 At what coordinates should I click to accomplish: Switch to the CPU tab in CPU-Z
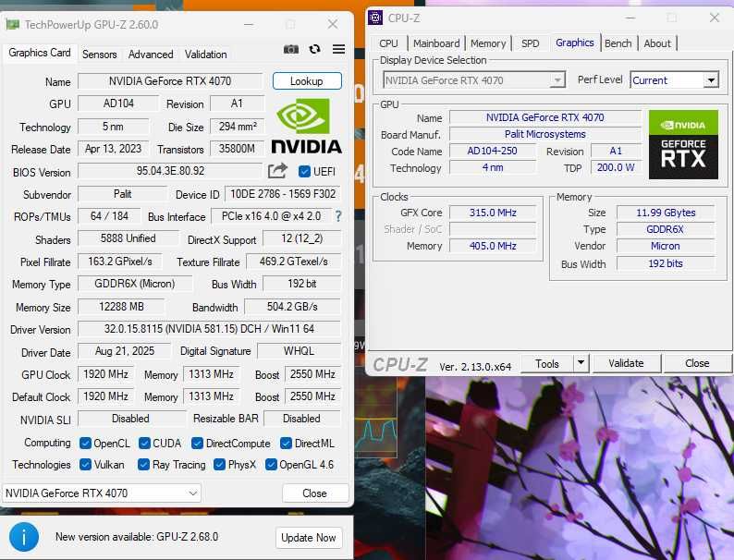[x=388, y=43]
